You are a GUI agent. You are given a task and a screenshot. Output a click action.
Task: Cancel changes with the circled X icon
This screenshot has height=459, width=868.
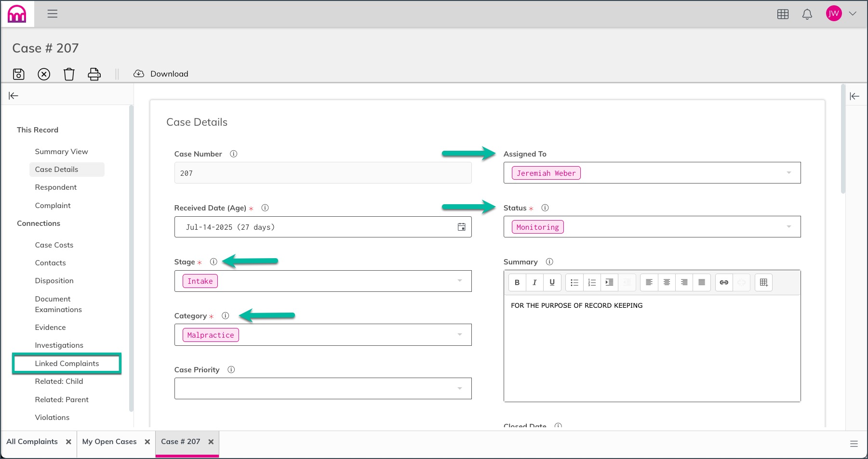pyautogui.click(x=44, y=74)
